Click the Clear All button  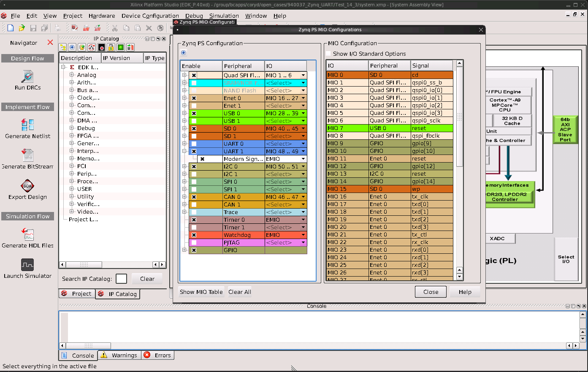(239, 292)
